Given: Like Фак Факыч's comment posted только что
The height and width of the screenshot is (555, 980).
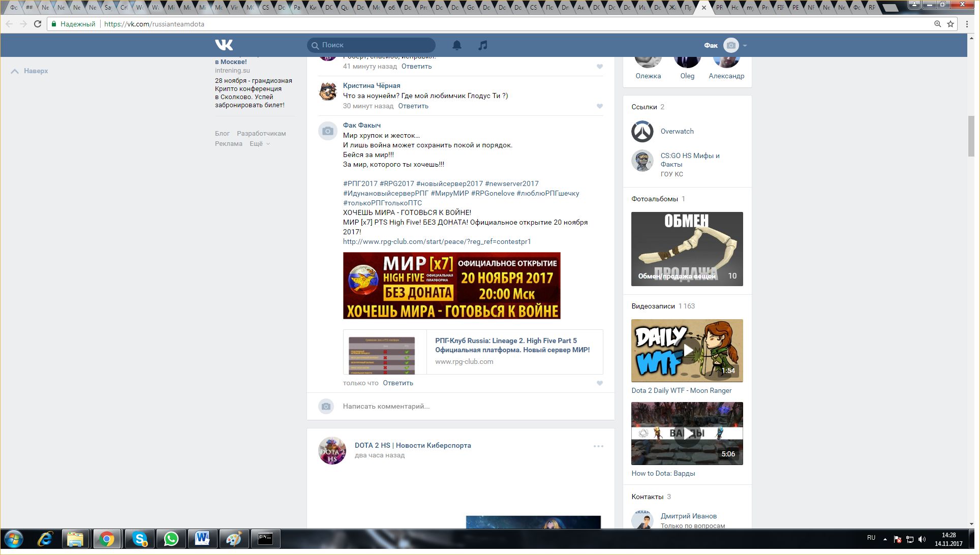Looking at the screenshot, I should 600,383.
